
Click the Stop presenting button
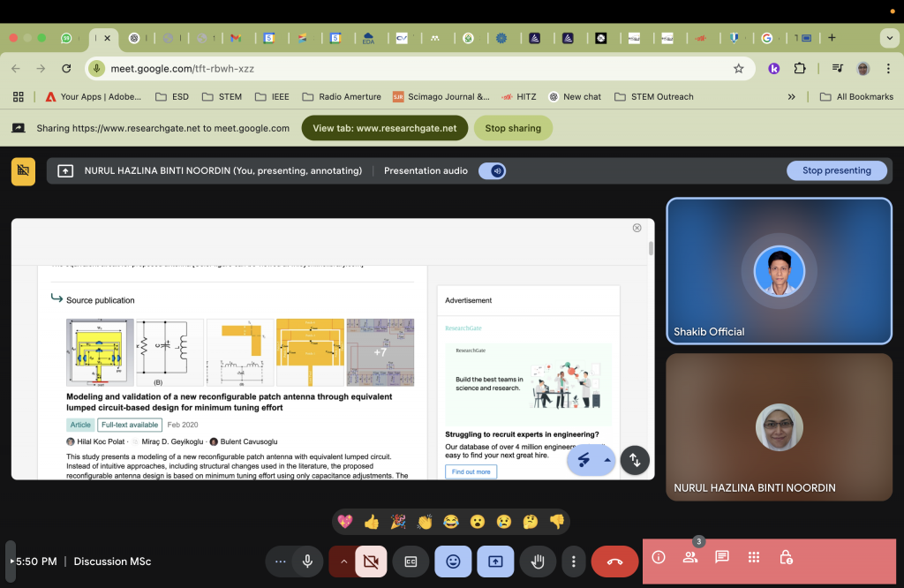tap(837, 170)
